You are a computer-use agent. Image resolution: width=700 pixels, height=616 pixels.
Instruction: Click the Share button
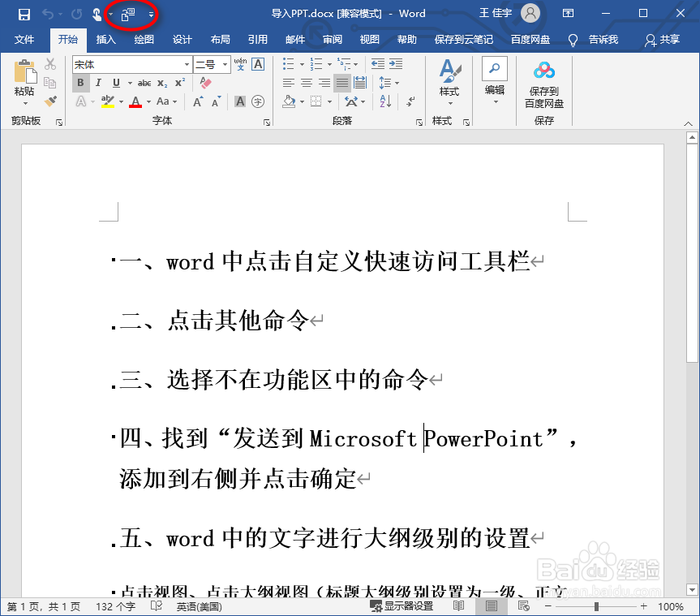pyautogui.click(x=663, y=40)
